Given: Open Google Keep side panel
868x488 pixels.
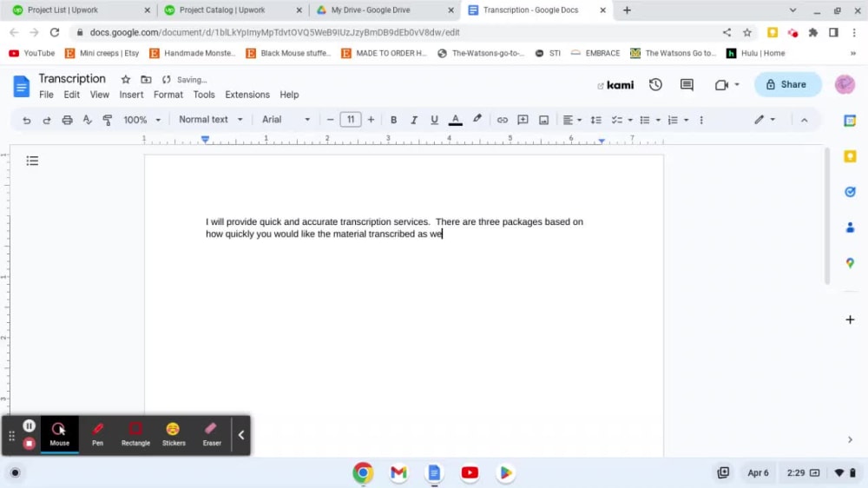Looking at the screenshot, I should 850,157.
